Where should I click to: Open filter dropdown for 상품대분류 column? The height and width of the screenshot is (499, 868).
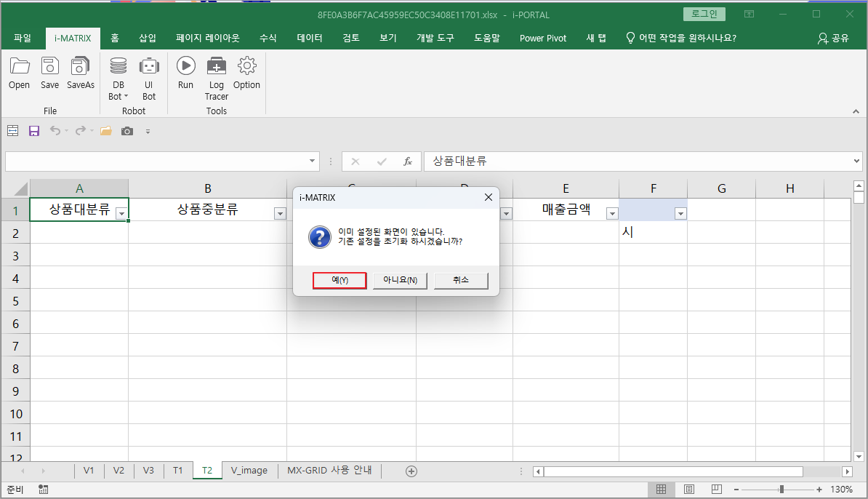tap(121, 213)
